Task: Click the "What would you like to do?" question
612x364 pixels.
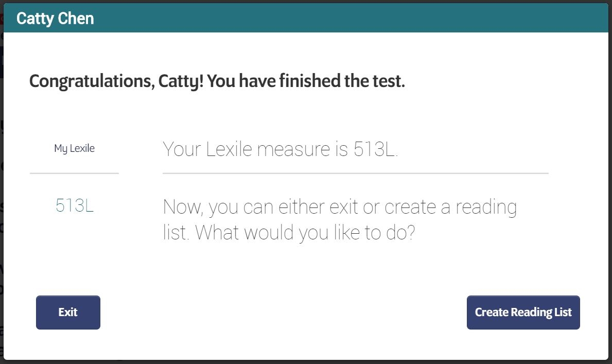Action: click(x=305, y=233)
